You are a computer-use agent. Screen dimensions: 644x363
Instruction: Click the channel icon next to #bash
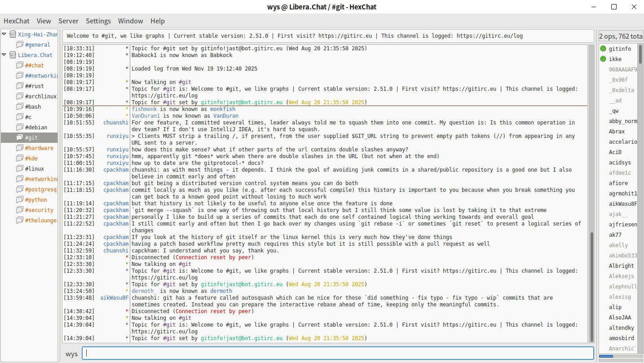(x=20, y=106)
